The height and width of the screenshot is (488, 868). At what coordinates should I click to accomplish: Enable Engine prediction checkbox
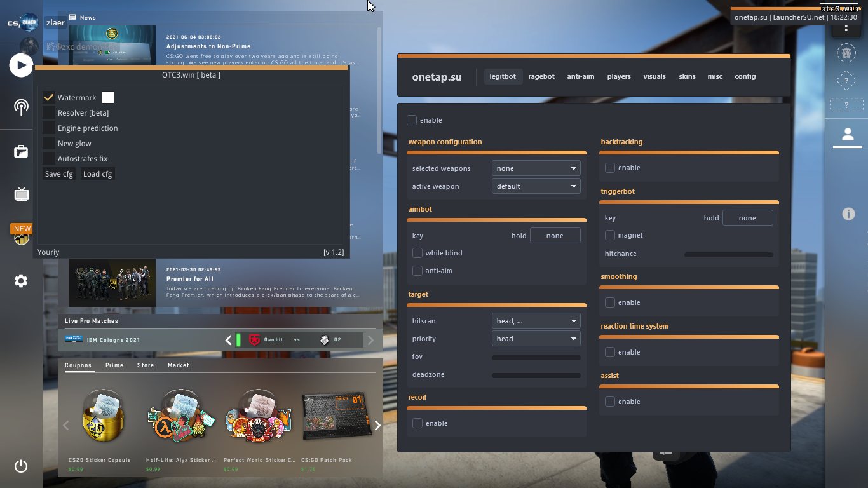49,128
